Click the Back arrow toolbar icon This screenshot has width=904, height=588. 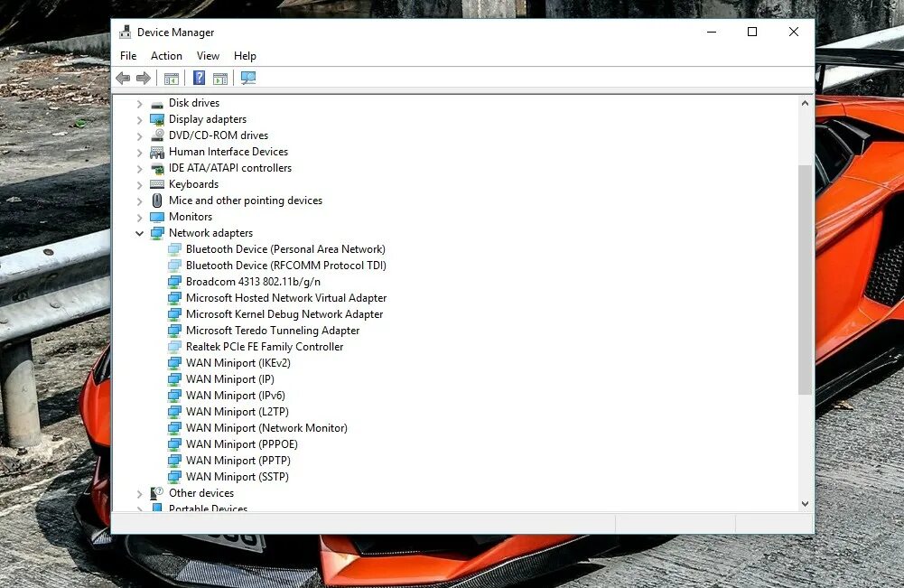point(123,78)
